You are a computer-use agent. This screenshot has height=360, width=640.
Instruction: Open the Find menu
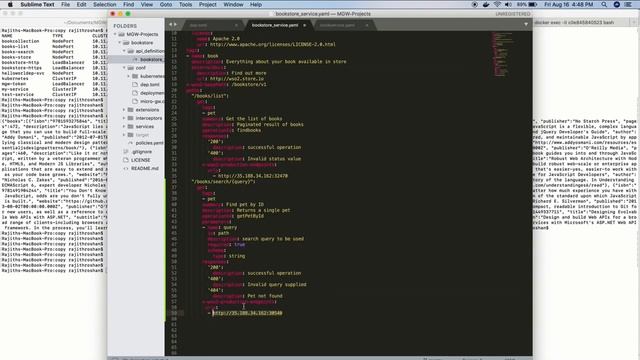click(x=129, y=4)
